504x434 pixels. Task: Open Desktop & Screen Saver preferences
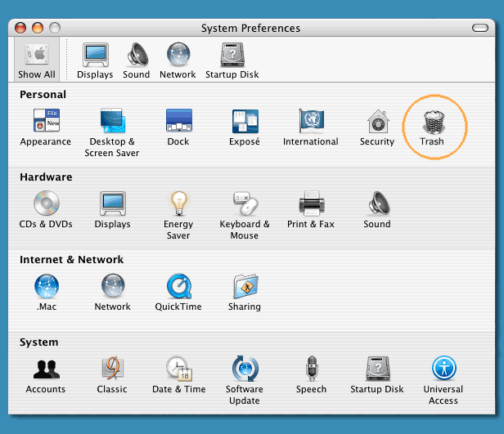point(112,132)
